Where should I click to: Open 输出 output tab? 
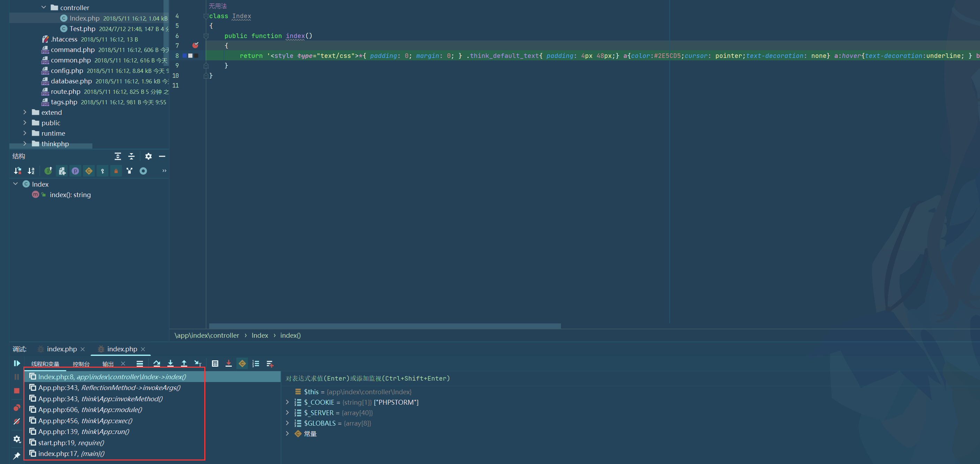(x=108, y=364)
